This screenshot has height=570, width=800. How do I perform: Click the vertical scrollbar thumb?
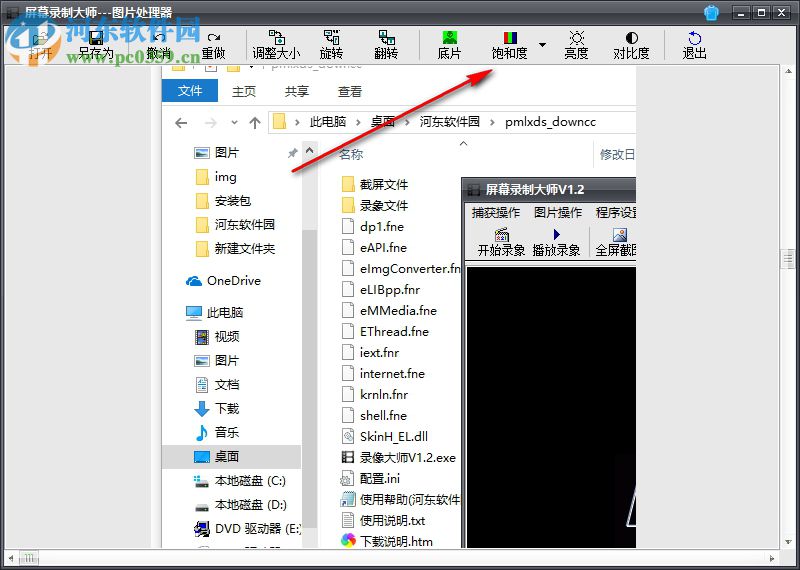(788, 259)
